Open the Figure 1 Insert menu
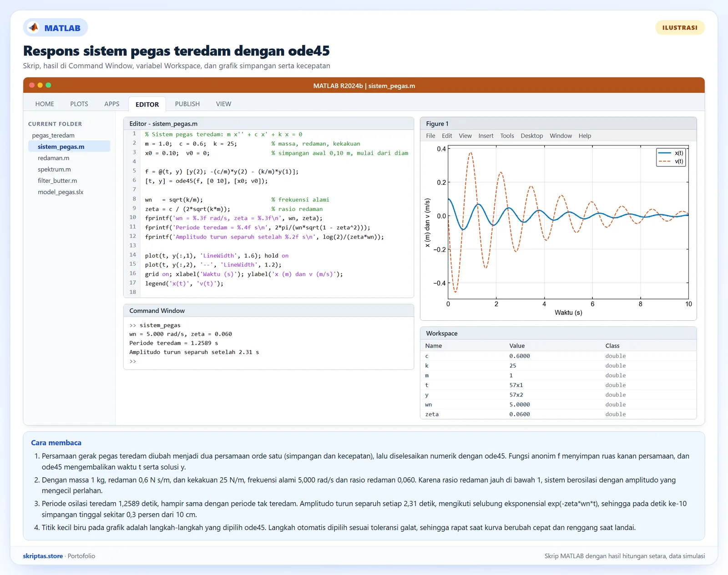Viewport: 728px width, 575px height. pyautogui.click(x=486, y=136)
